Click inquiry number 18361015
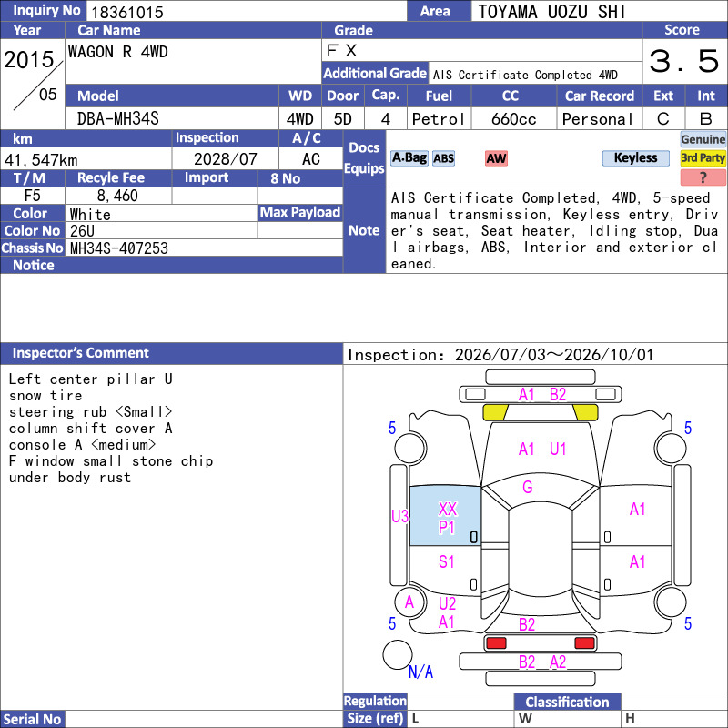This screenshot has width=728, height=728. tap(127, 12)
